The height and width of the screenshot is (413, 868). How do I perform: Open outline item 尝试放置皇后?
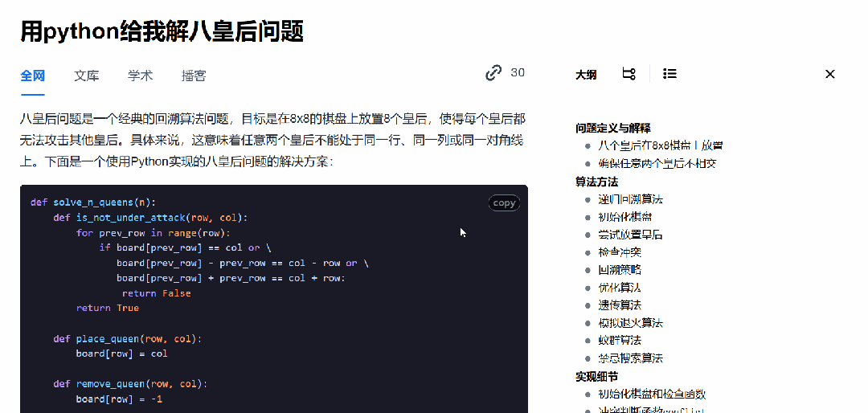(631, 235)
